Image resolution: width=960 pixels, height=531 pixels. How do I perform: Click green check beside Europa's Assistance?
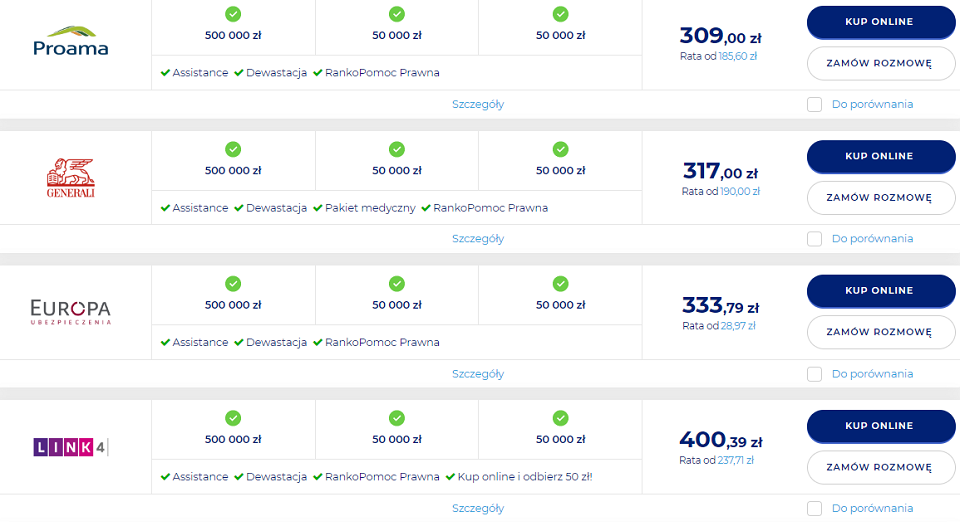click(165, 342)
